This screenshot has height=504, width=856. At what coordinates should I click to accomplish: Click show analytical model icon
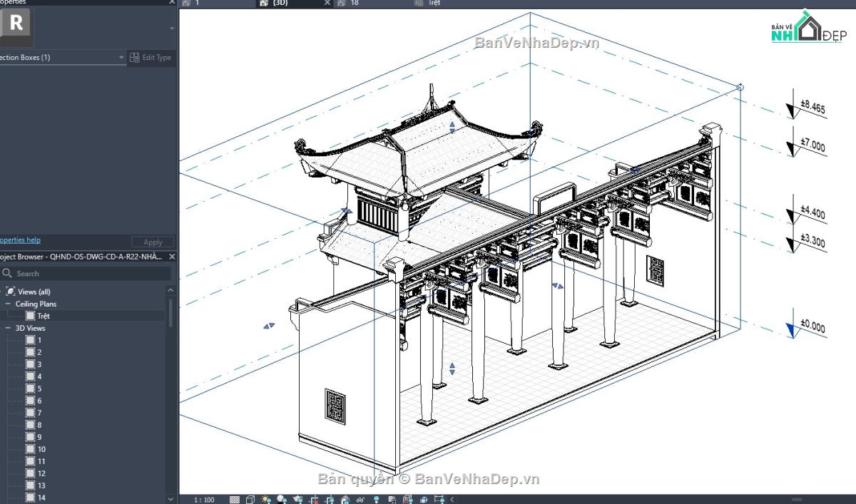pyautogui.click(x=408, y=500)
